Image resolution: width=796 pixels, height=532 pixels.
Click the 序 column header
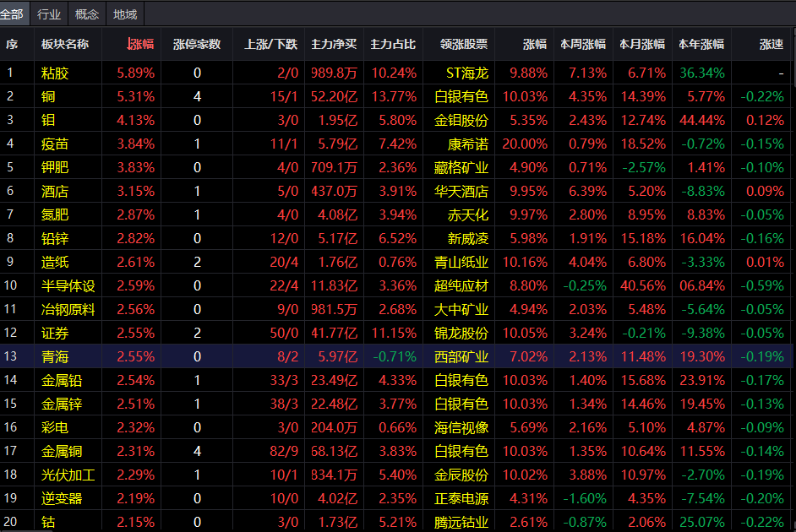click(x=12, y=44)
